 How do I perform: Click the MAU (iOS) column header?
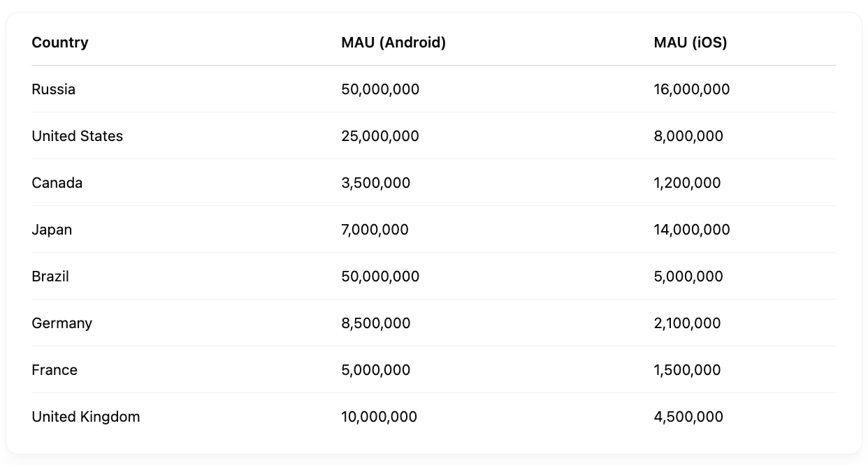690,43
